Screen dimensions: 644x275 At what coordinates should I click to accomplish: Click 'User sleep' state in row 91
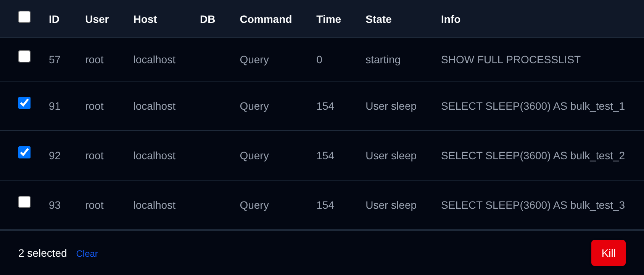tap(391, 106)
